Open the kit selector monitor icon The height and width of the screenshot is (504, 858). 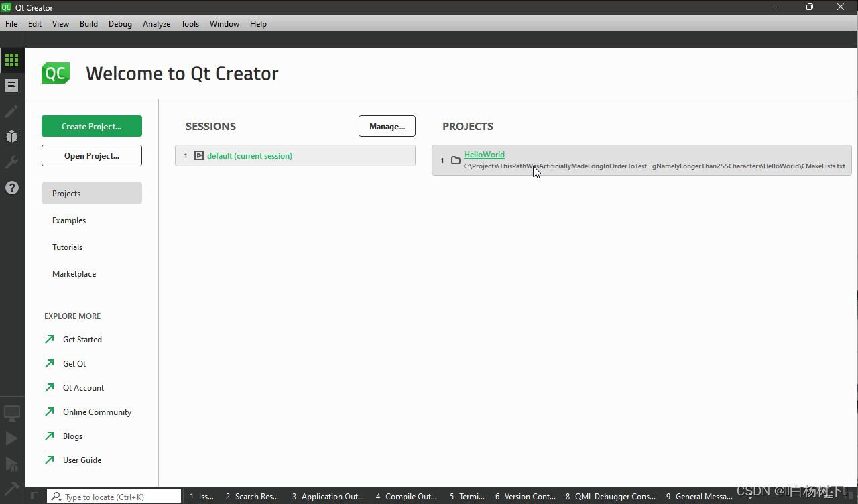(12, 413)
